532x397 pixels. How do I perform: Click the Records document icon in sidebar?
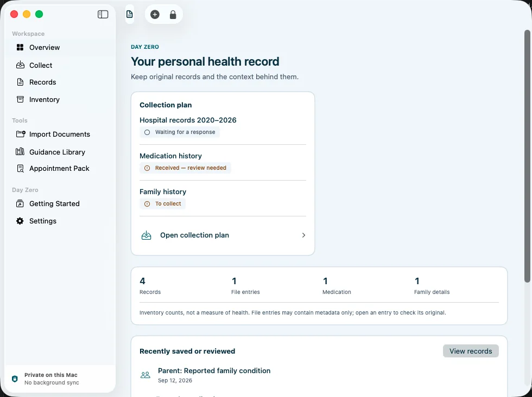(x=21, y=82)
